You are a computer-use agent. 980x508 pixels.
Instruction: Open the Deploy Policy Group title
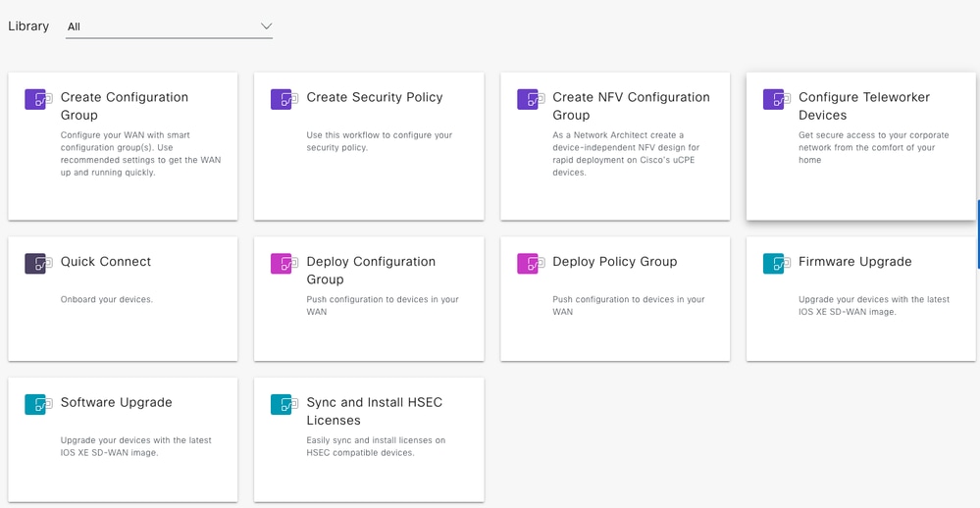coord(614,262)
